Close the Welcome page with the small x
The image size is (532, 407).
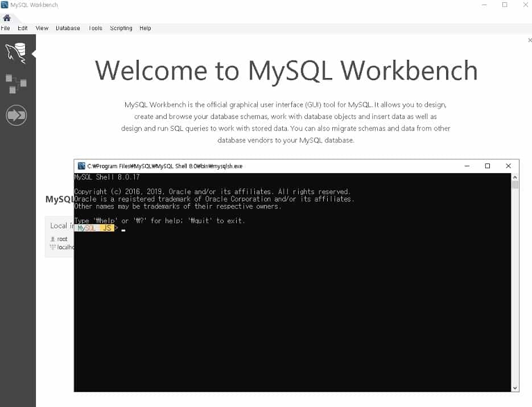[x=530, y=40]
